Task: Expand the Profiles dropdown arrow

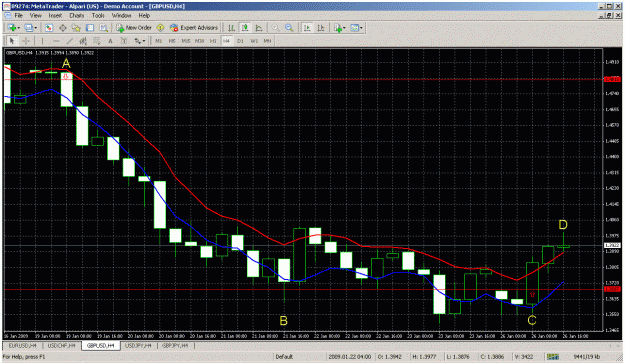Action: [x=35, y=28]
